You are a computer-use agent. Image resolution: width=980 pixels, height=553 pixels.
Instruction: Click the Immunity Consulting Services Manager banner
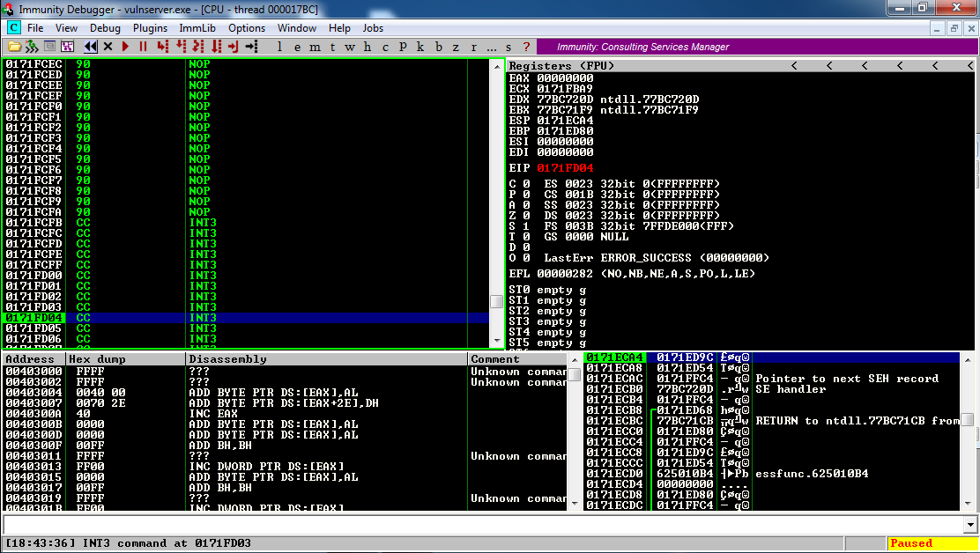coord(643,47)
